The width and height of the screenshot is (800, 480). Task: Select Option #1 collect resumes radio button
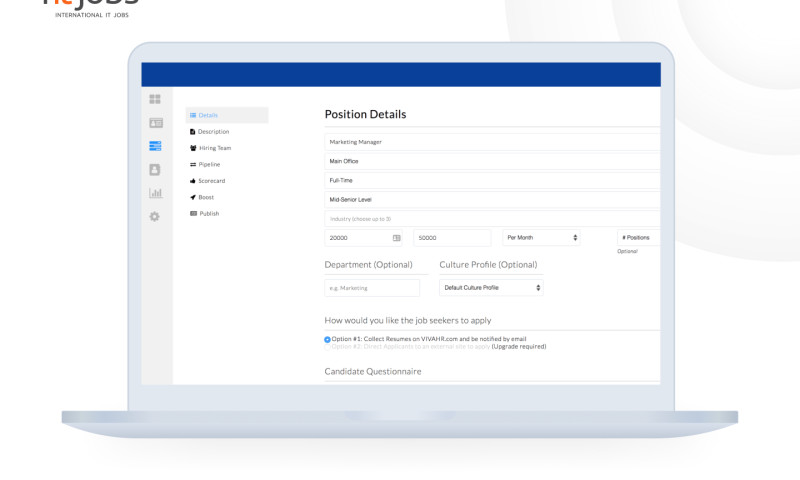tap(328, 339)
